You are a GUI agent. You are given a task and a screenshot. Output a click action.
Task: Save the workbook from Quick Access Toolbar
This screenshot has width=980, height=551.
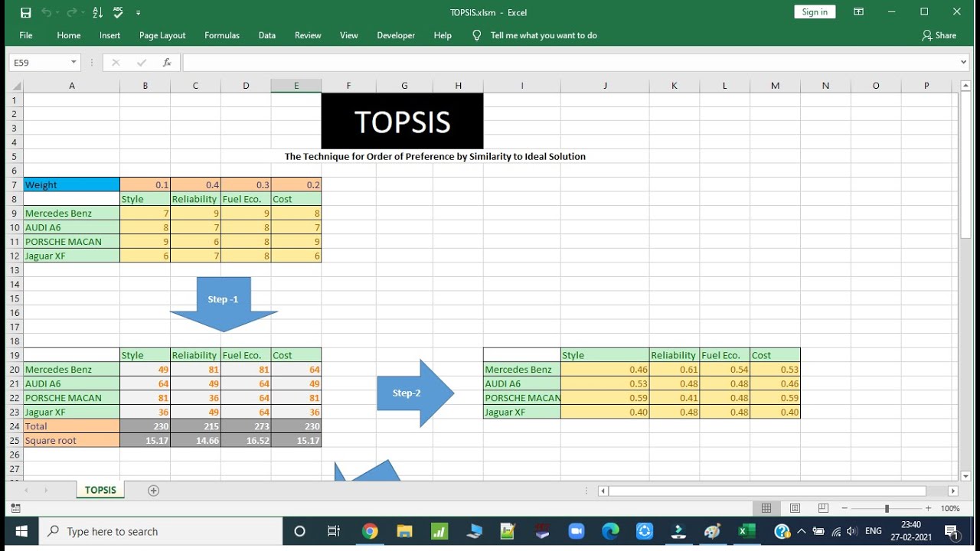tap(25, 12)
